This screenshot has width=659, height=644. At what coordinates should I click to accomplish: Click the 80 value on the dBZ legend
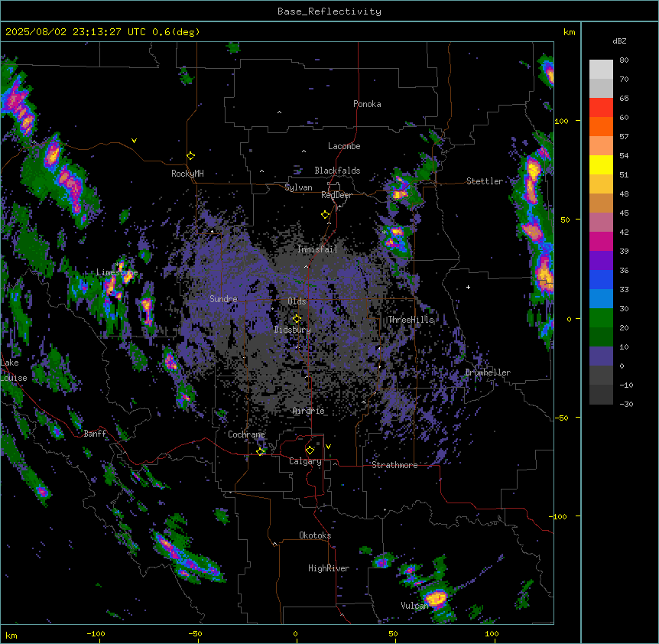pos(624,60)
